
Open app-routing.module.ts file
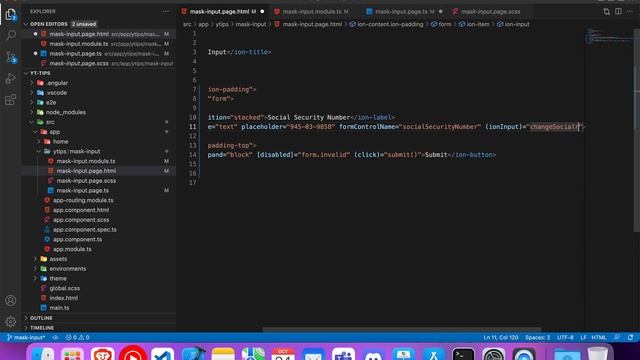(83, 200)
